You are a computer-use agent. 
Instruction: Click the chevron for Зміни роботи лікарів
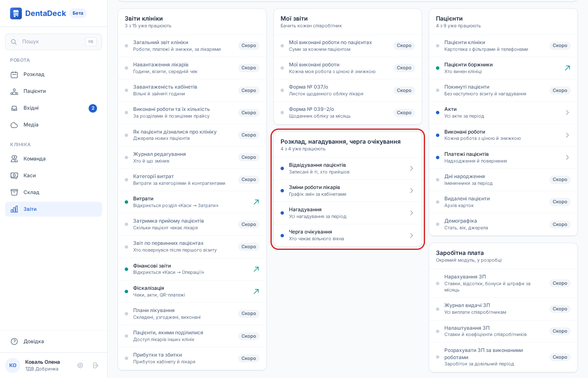coord(412,191)
